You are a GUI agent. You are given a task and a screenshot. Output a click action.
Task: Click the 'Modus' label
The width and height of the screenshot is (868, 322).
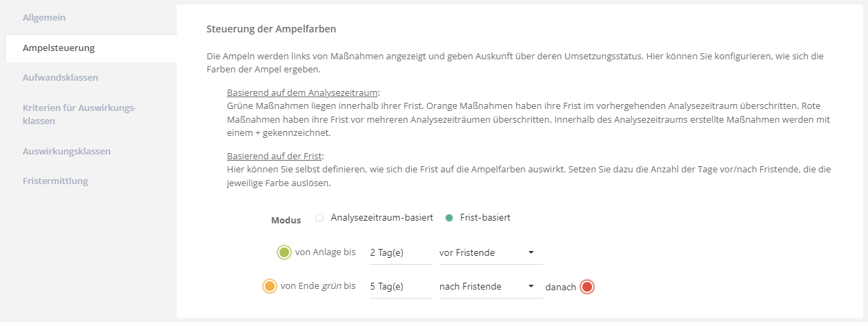[286, 221]
